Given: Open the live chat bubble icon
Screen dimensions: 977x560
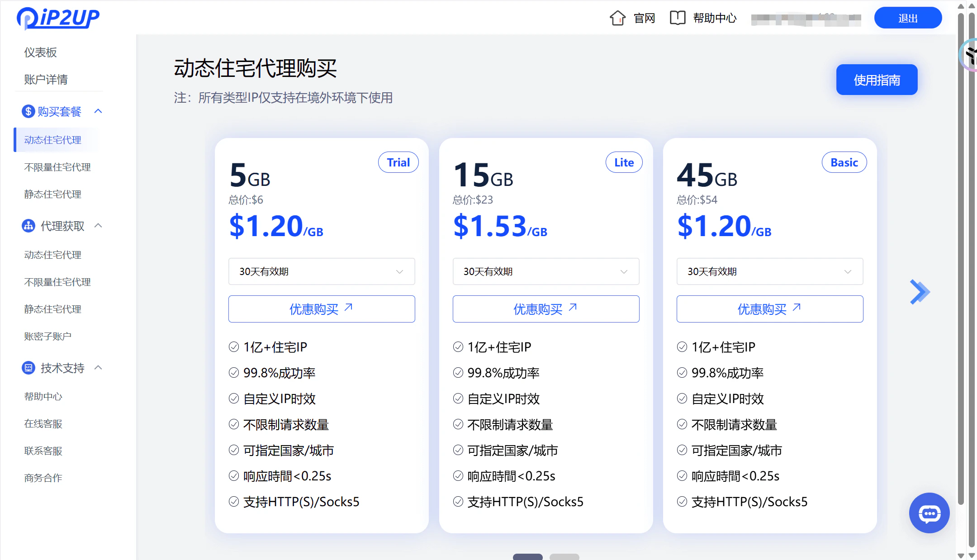Looking at the screenshot, I should tap(929, 513).
